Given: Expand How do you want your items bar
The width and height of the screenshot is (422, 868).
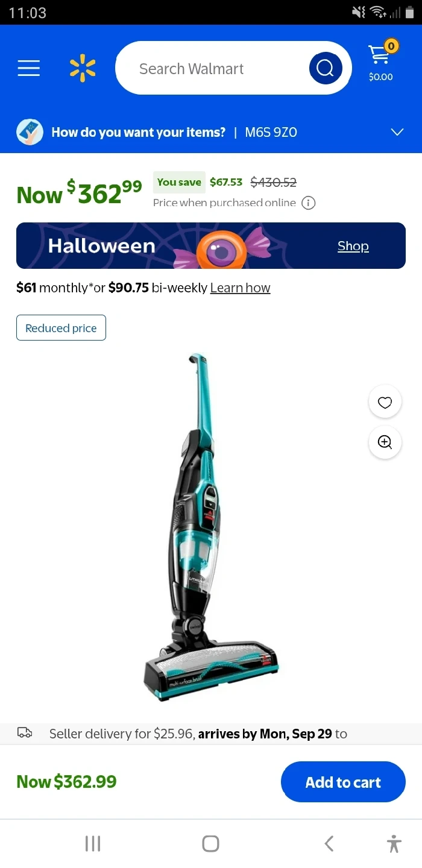Looking at the screenshot, I should point(211,132).
